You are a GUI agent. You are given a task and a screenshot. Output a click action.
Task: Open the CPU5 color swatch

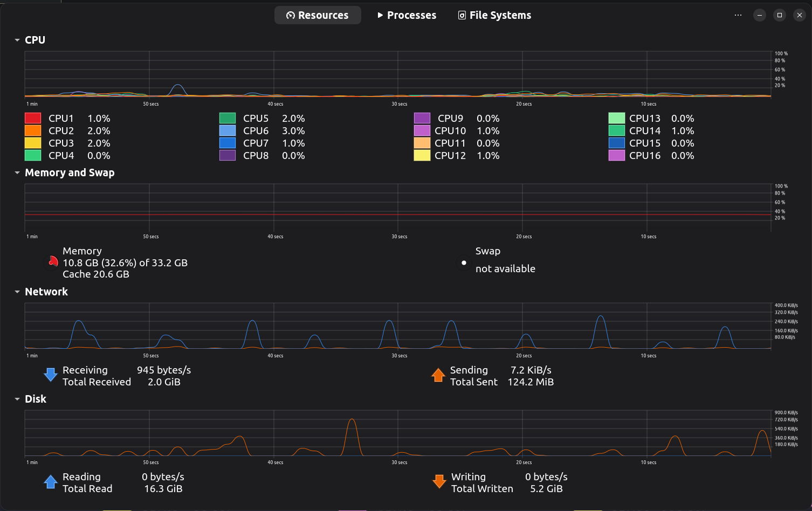pyautogui.click(x=228, y=118)
